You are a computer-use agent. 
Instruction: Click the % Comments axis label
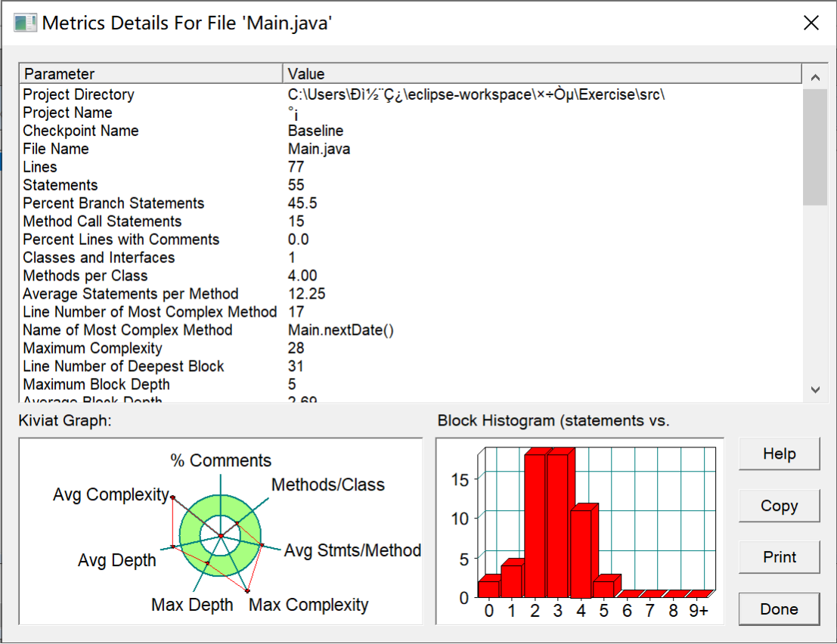[221, 460]
